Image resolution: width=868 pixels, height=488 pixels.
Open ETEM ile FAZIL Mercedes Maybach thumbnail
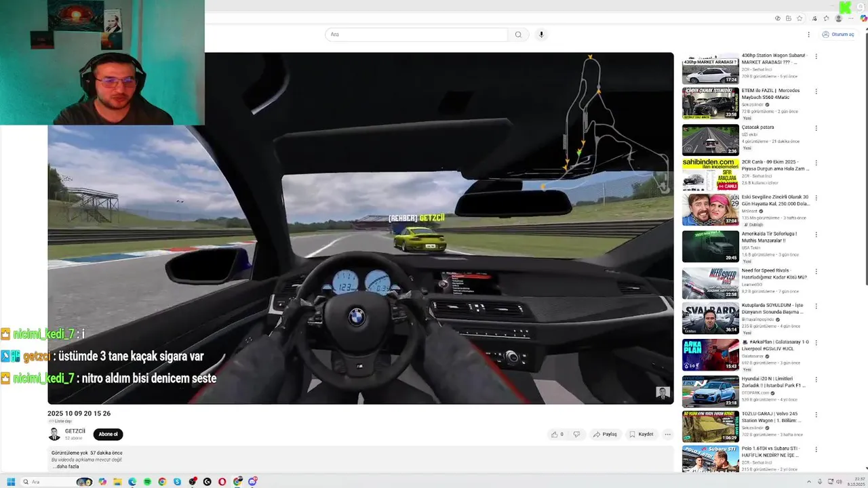[x=711, y=104]
